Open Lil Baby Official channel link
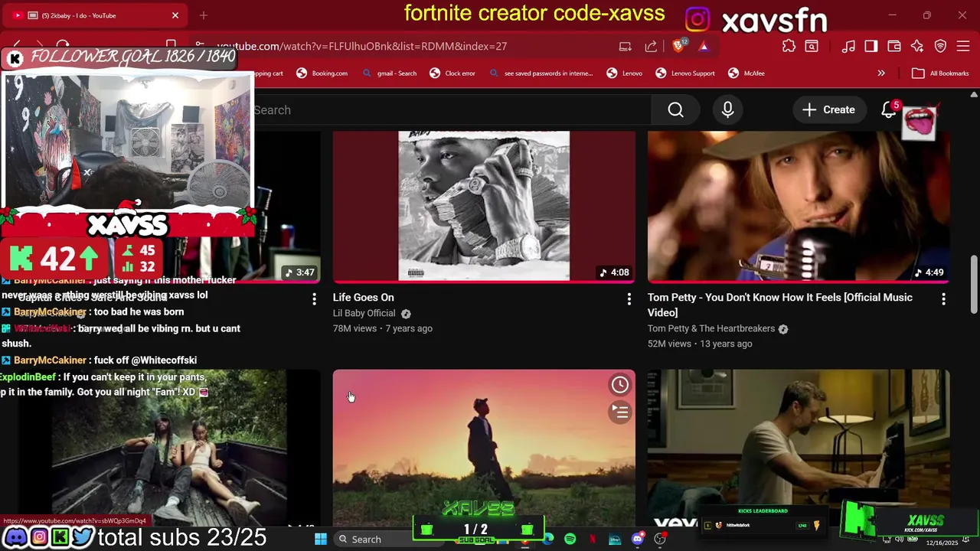Viewport: 980px width, 551px height. click(x=364, y=313)
